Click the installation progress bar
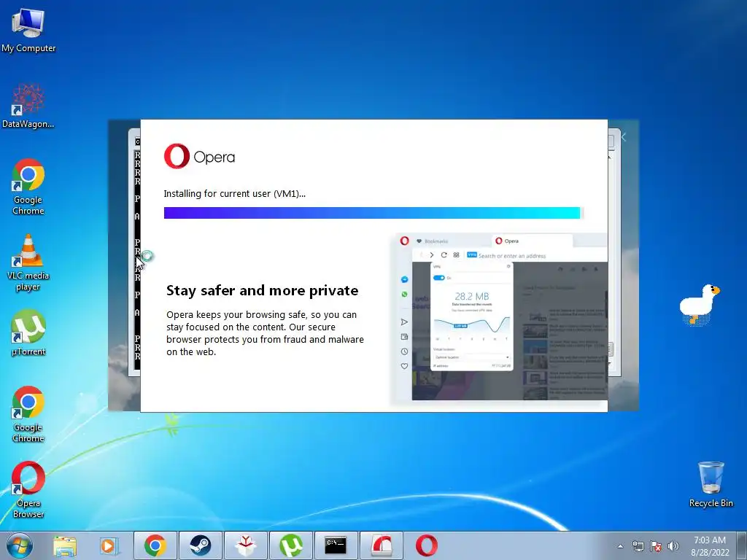This screenshot has width=747, height=560. point(373,213)
